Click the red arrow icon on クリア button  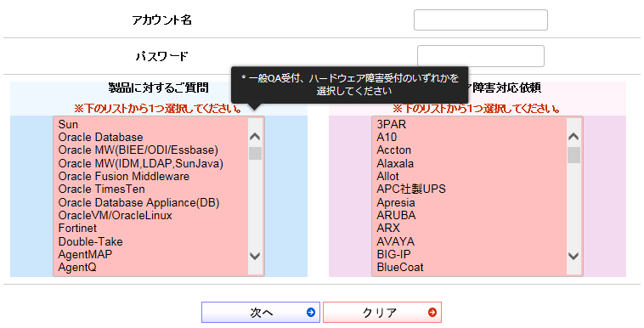tap(432, 313)
